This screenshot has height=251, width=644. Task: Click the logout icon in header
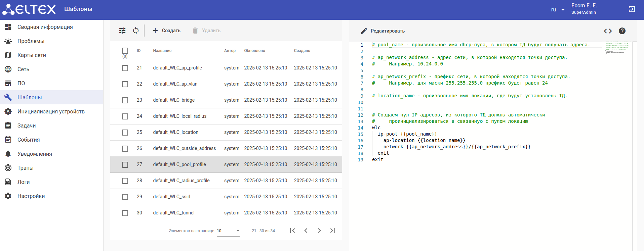point(632,9)
